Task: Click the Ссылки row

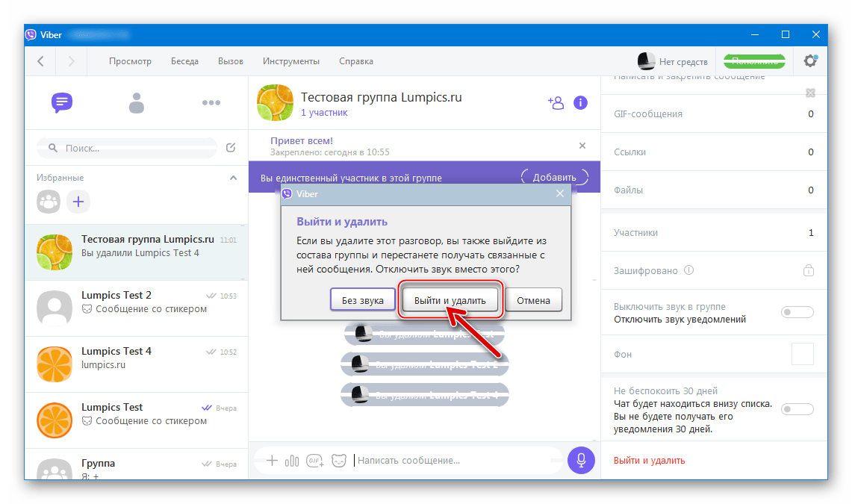Action: click(714, 152)
